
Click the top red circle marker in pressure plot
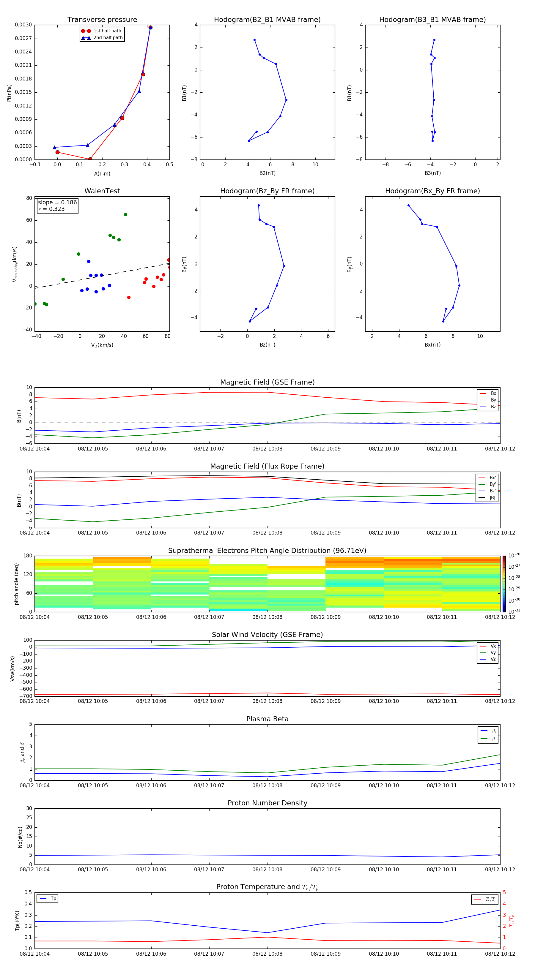150,27
